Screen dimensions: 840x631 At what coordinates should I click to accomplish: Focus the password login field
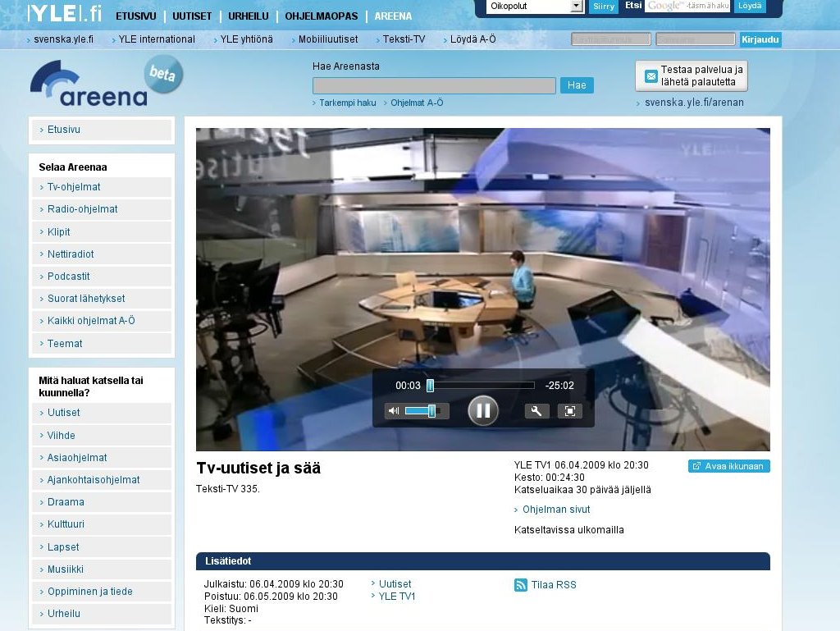click(x=696, y=39)
